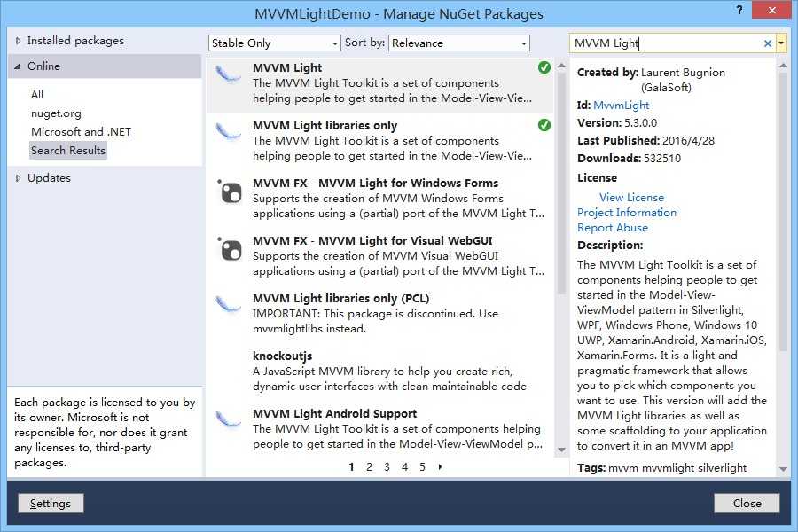This screenshot has width=798, height=532.
Task: Select the nuget.org package source
Action: pyautogui.click(x=56, y=113)
